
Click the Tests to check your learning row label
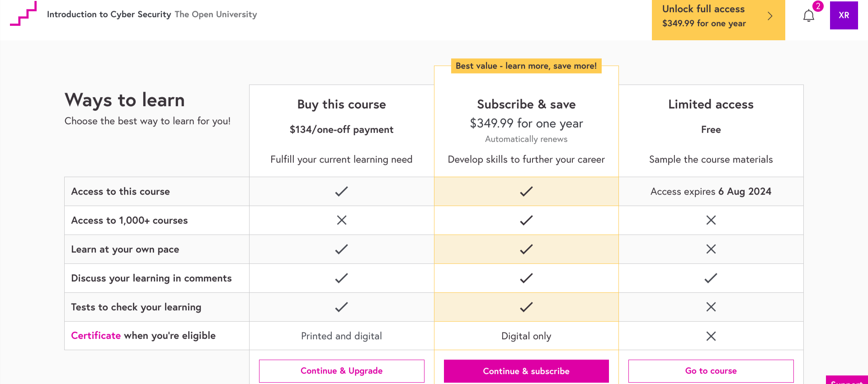[x=136, y=307]
